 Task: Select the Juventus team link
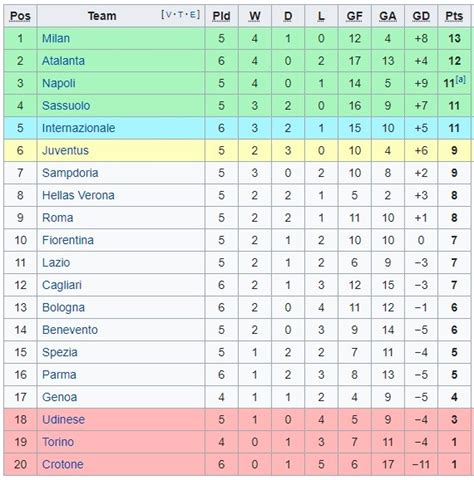click(x=65, y=151)
